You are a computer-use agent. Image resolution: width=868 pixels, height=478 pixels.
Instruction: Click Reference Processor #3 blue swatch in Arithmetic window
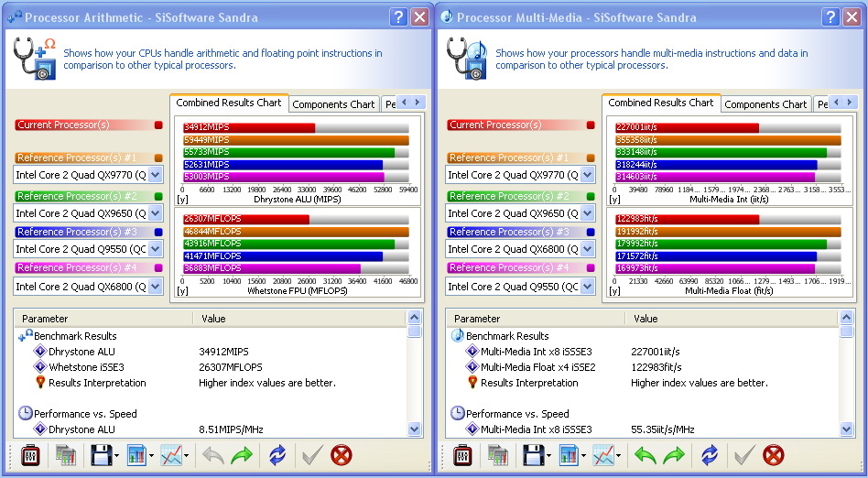click(158, 232)
